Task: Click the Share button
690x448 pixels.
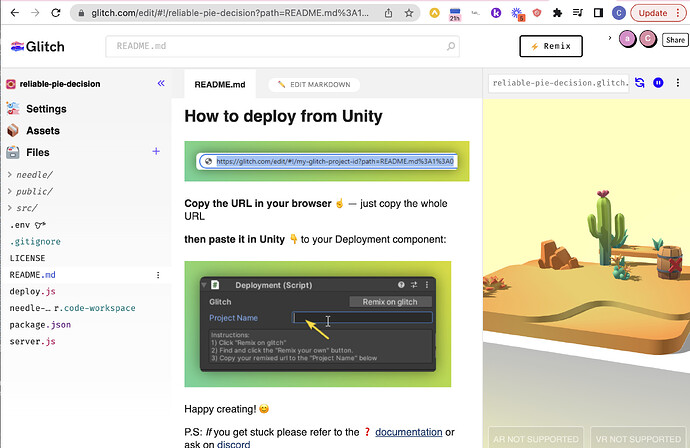Action: (675, 40)
